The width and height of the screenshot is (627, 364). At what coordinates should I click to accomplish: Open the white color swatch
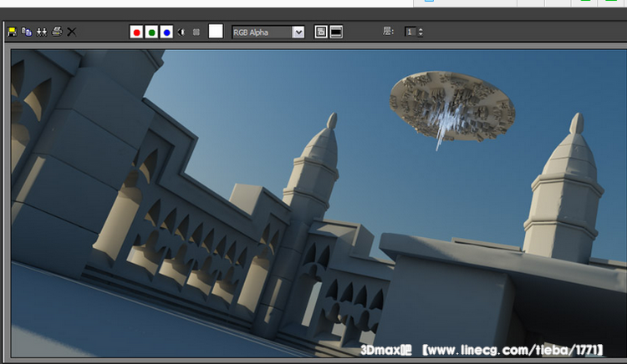tap(216, 31)
